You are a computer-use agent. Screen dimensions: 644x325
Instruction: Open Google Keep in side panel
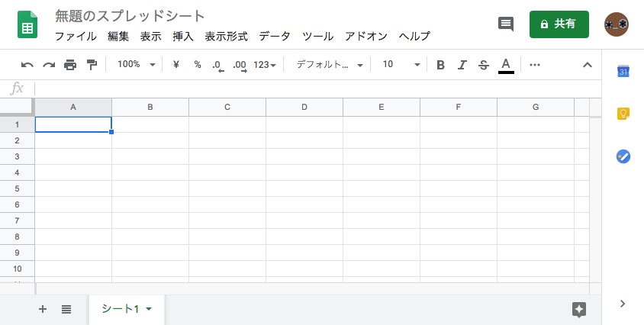(623, 114)
